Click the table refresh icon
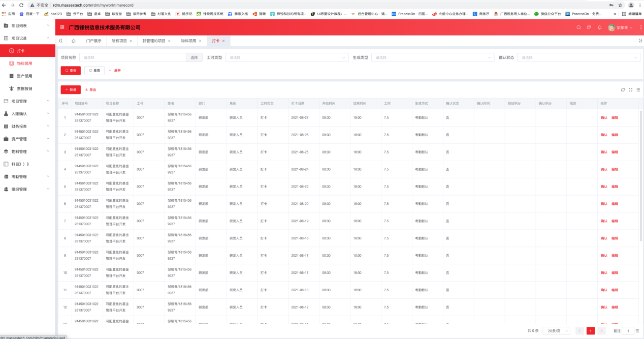Image resolution: width=644 pixels, height=339 pixels. click(x=623, y=89)
